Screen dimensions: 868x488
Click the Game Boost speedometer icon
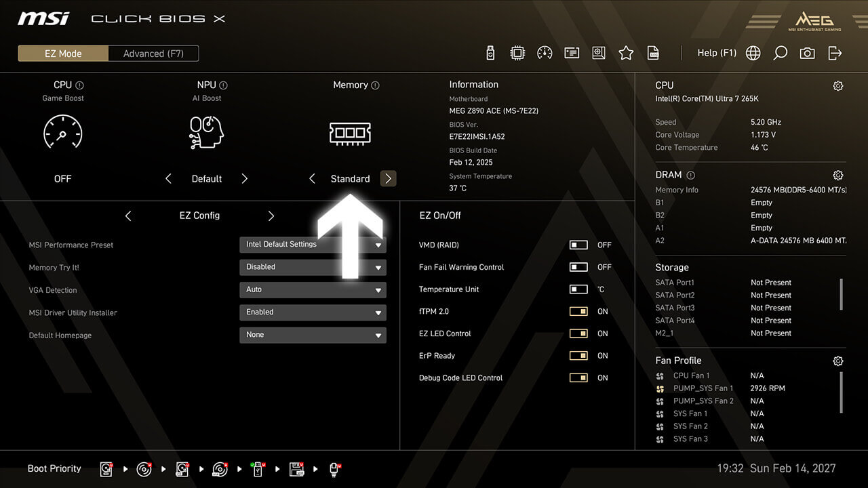tap(62, 132)
